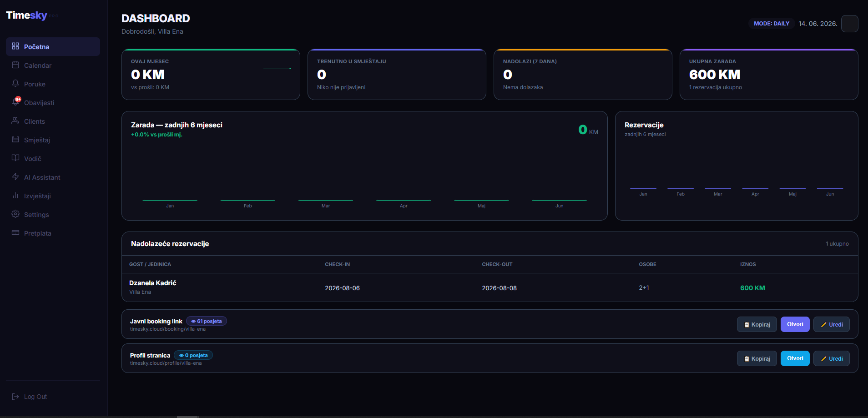Click the AI Assistant lightning icon
This screenshot has width=868, height=418.
[x=15, y=176]
